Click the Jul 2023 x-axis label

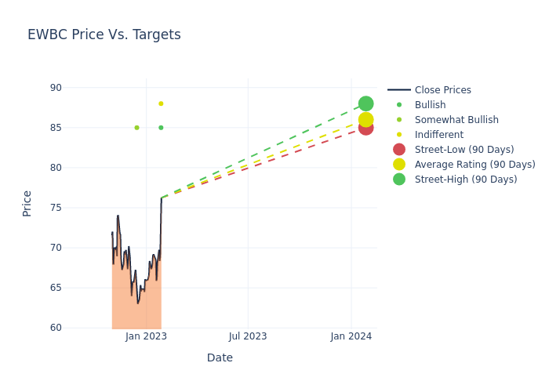coord(248,337)
